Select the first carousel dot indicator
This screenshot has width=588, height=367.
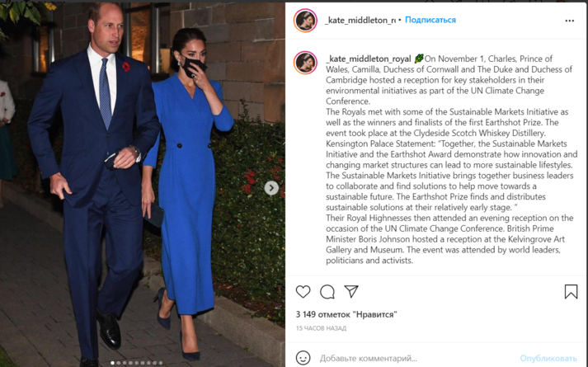click(x=112, y=363)
